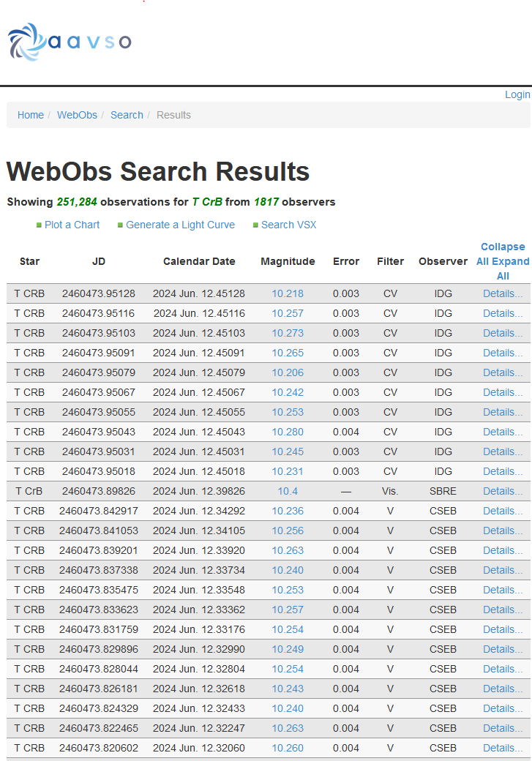This screenshot has width=532, height=761.
Task: Select JD value 2460473.822465
Action: (99, 729)
